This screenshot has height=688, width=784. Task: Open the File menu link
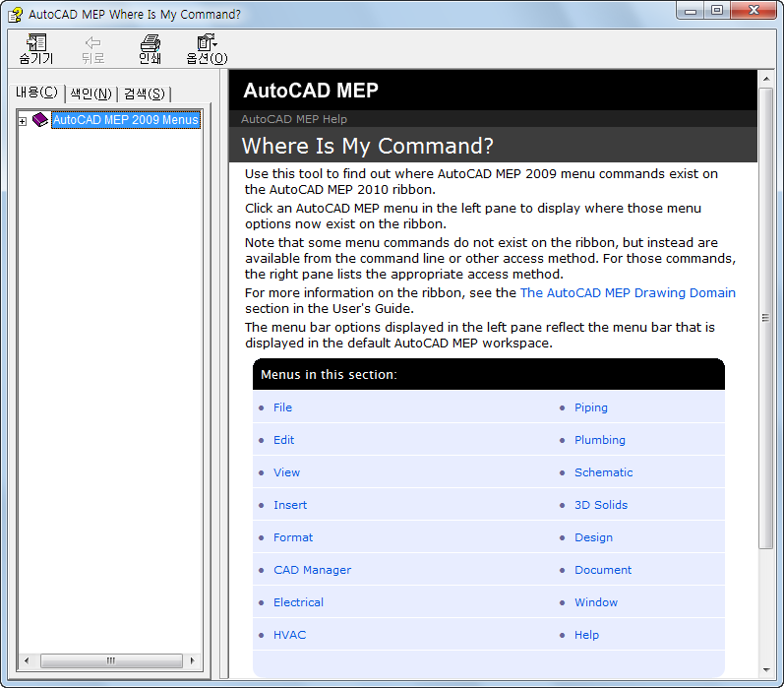pyautogui.click(x=282, y=407)
